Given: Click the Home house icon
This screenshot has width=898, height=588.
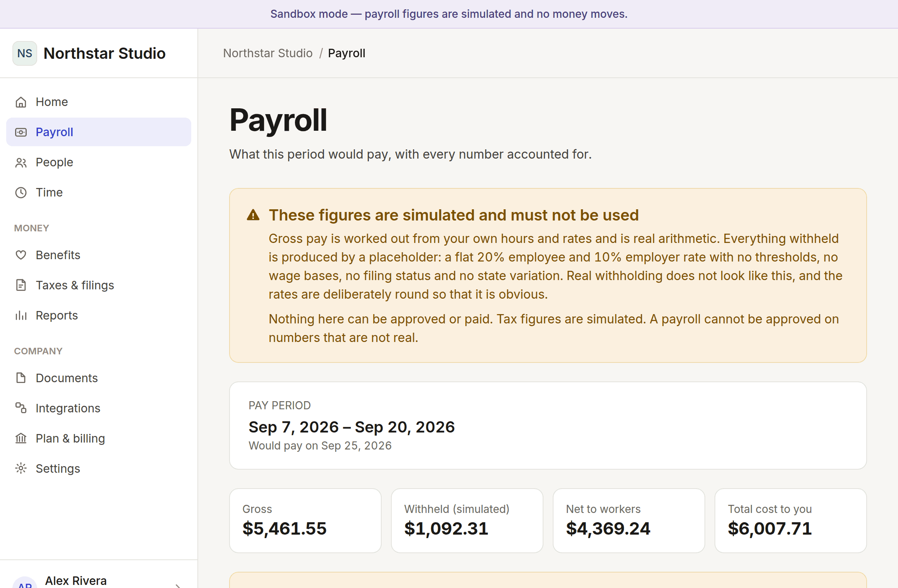Looking at the screenshot, I should click(21, 102).
